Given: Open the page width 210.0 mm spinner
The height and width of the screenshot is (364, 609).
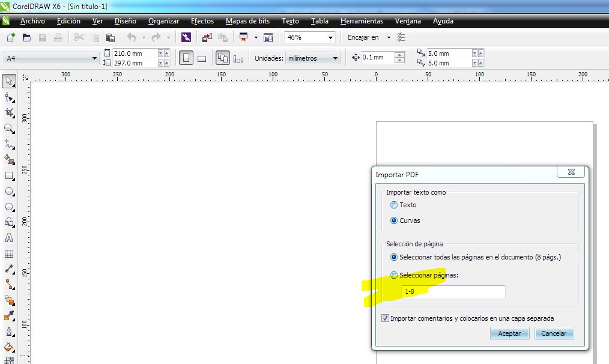Looking at the screenshot, I should coord(163,53).
